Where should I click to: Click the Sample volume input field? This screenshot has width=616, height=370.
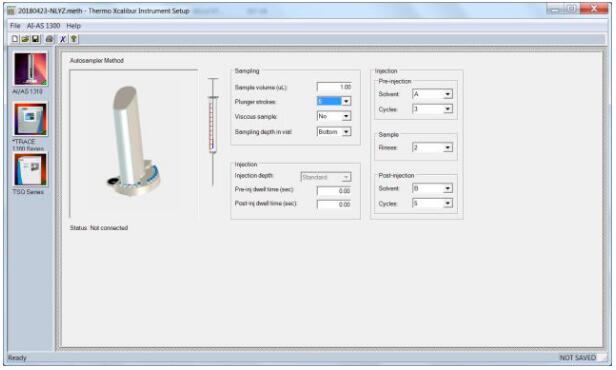334,87
